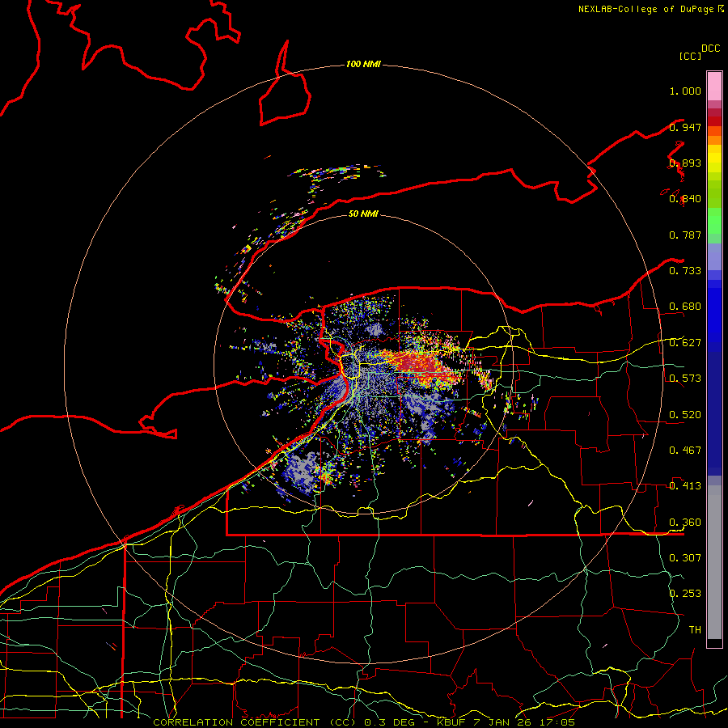Select the 0.413 legend value
This screenshot has height=728, width=728.
tap(685, 486)
